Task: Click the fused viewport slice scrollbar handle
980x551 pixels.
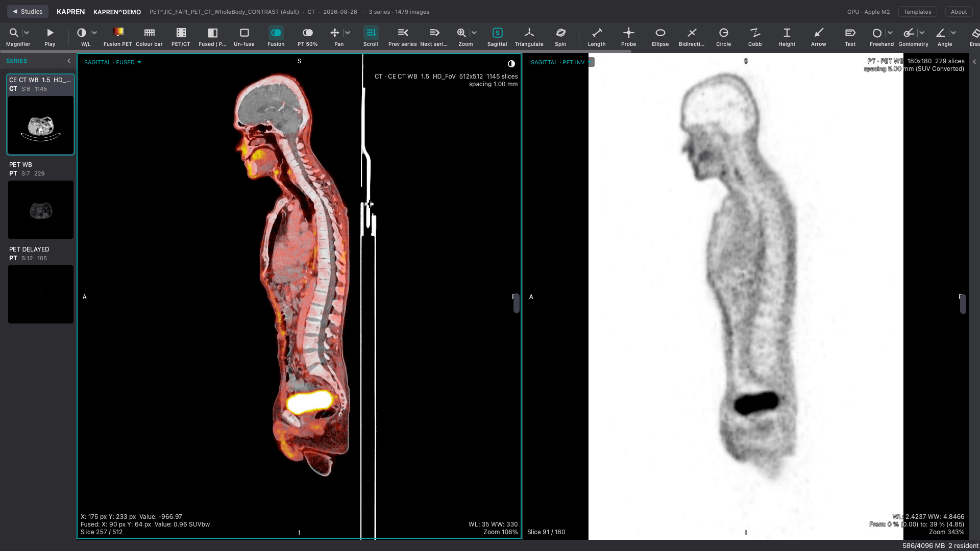Action: 517,303
